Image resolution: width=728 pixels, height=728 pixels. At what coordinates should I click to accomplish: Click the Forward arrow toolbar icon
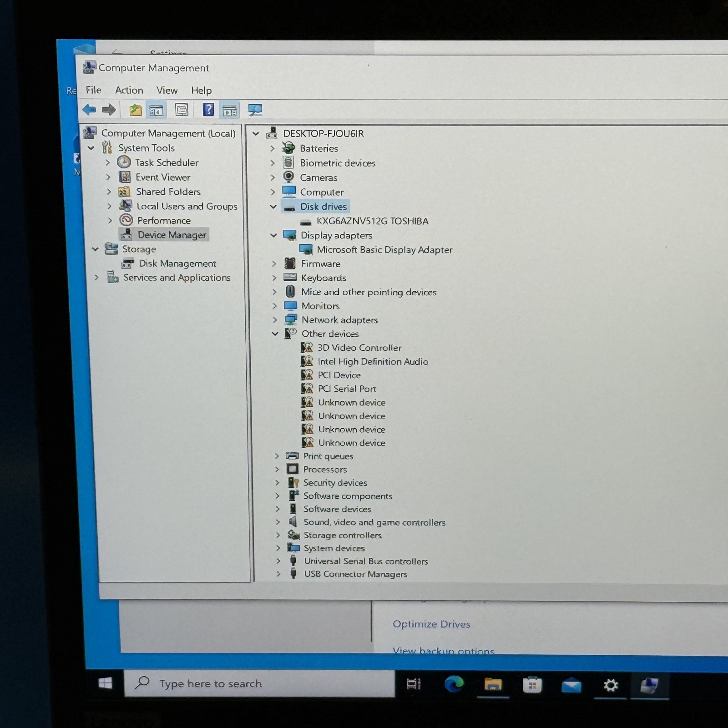coord(109,110)
